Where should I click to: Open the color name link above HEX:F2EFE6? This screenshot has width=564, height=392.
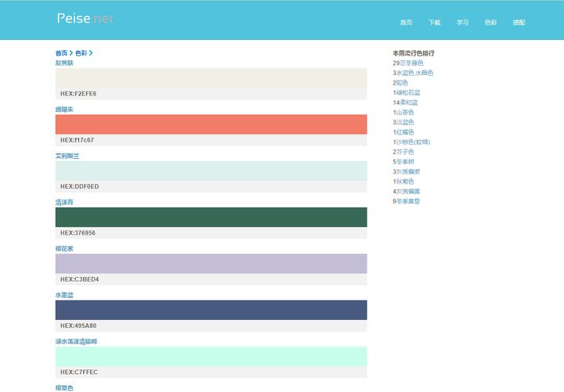pyautogui.click(x=64, y=63)
